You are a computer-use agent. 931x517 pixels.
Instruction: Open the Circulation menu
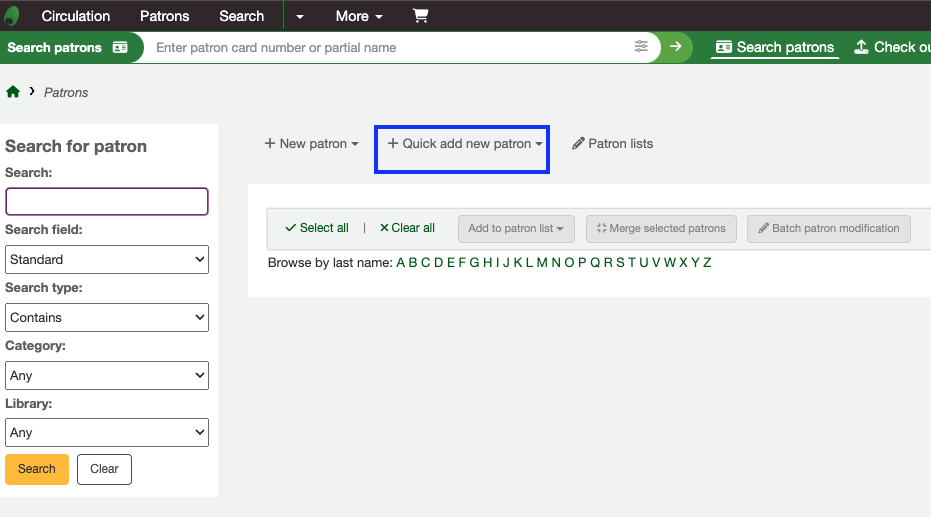76,16
